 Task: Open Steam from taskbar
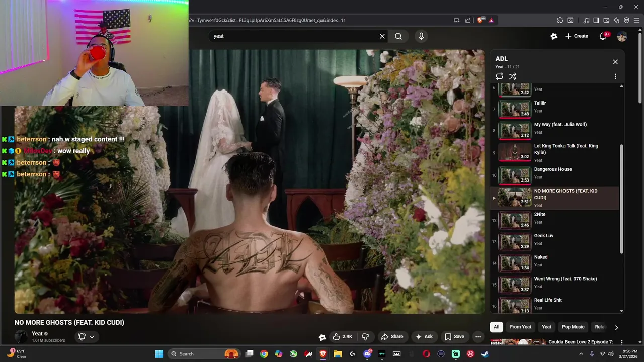485,354
